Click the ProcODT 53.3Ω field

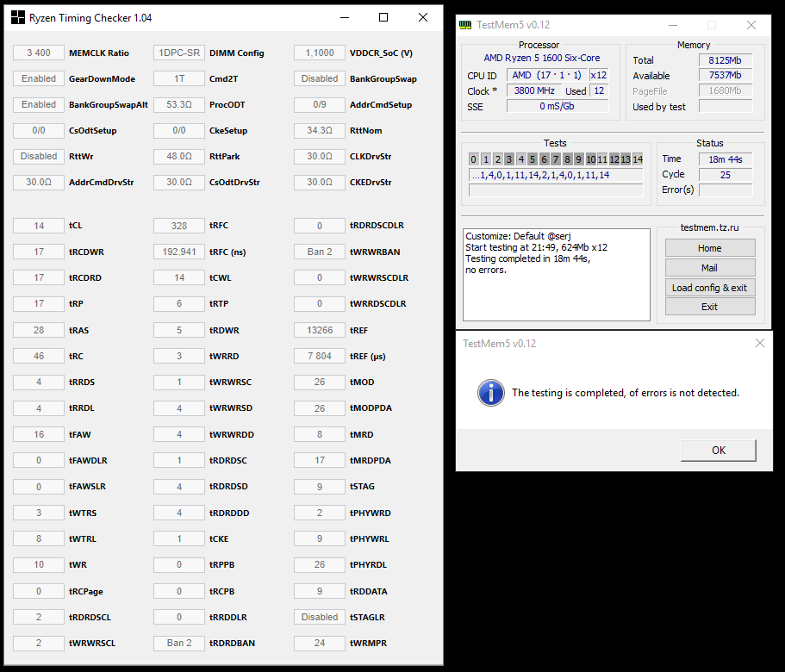[x=179, y=104]
